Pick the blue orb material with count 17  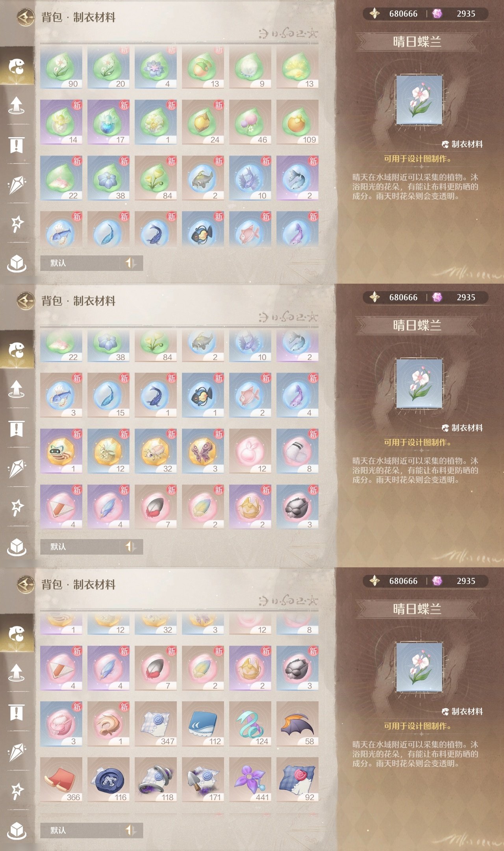tap(108, 123)
